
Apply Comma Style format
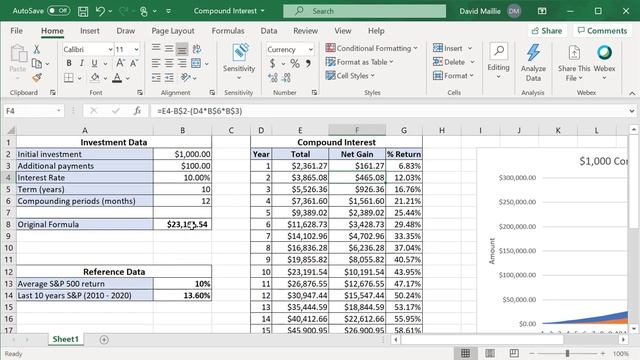[x=308, y=63]
